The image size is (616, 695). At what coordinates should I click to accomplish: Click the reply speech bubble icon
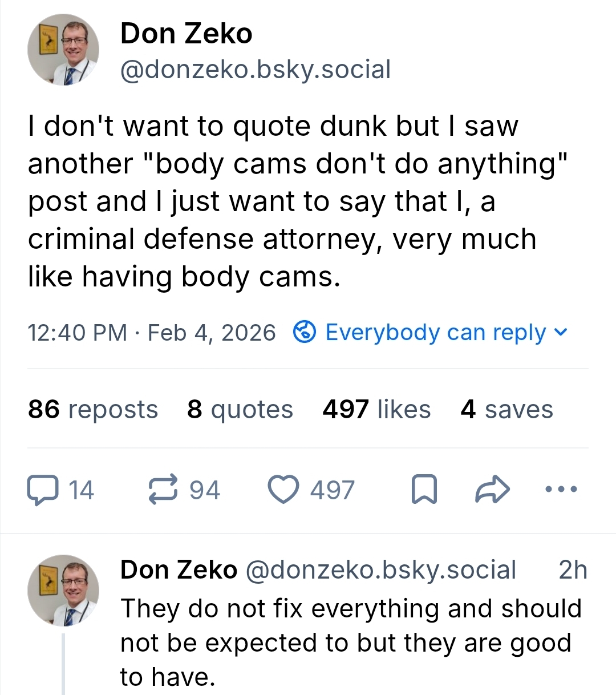43,490
